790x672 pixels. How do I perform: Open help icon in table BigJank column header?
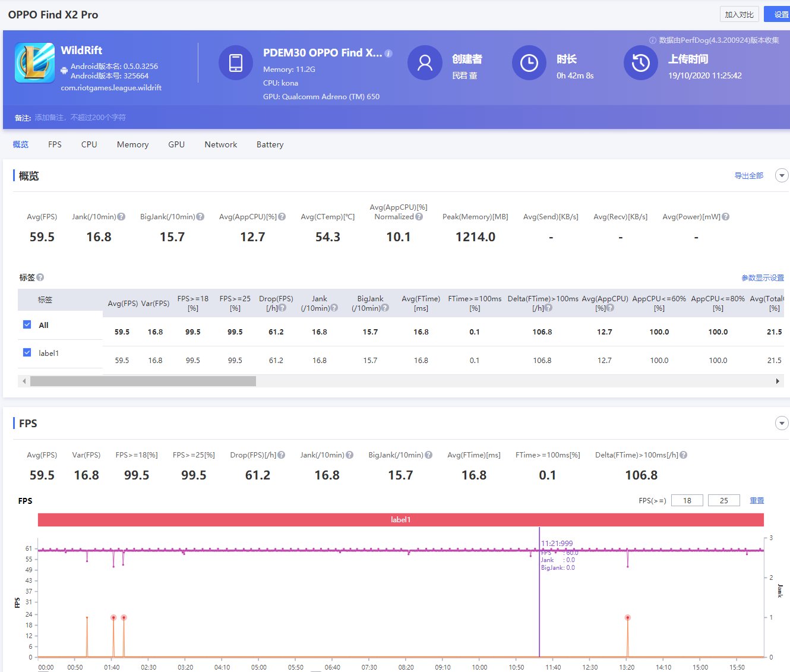385,308
